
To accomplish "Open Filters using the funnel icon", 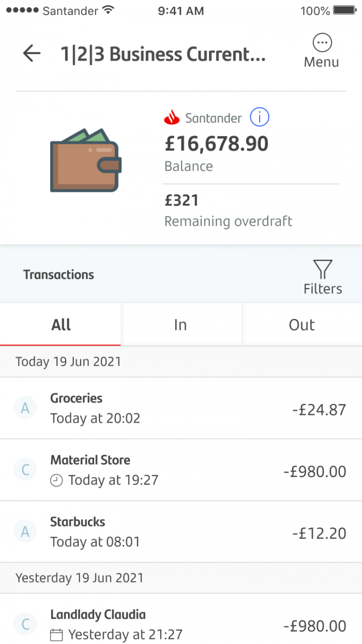I will click(322, 270).
